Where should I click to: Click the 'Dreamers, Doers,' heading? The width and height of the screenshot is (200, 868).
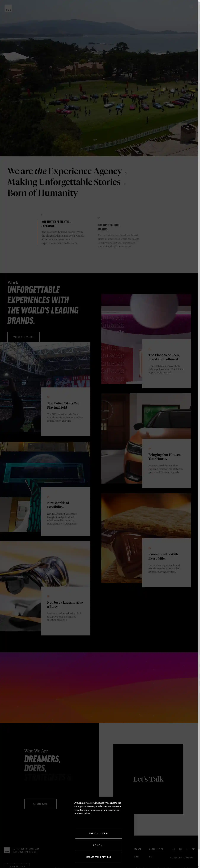click(x=42, y=764)
